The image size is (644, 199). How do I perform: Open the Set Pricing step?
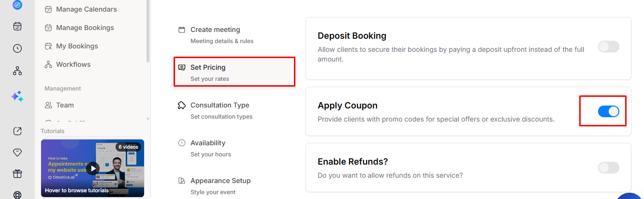234,73
